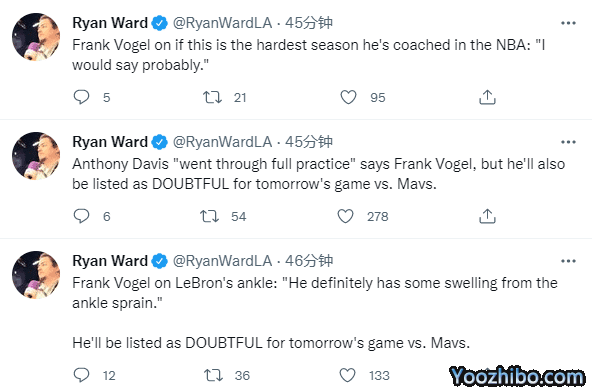Share the Anthony Davis tweet
The width and height of the screenshot is (592, 392).
[487, 216]
